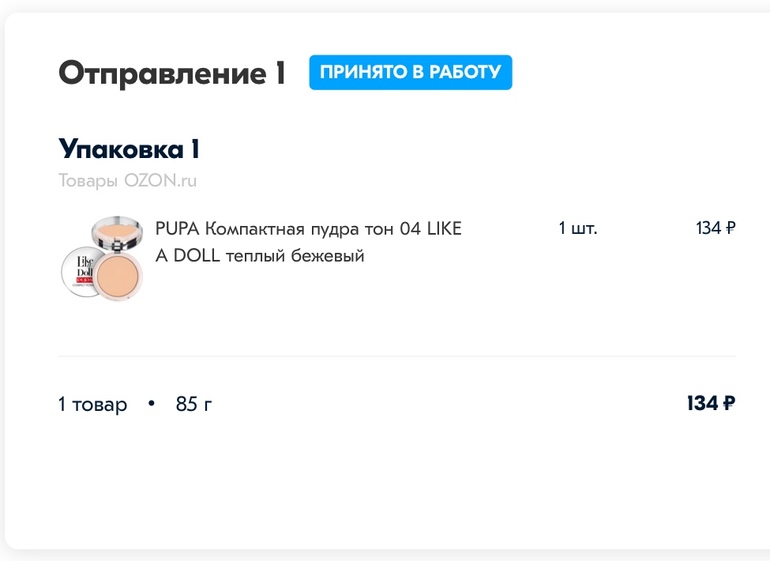This screenshot has height=561, width=770.
Task: Click the bullet separator before 85 г
Action: pyautogui.click(x=152, y=404)
